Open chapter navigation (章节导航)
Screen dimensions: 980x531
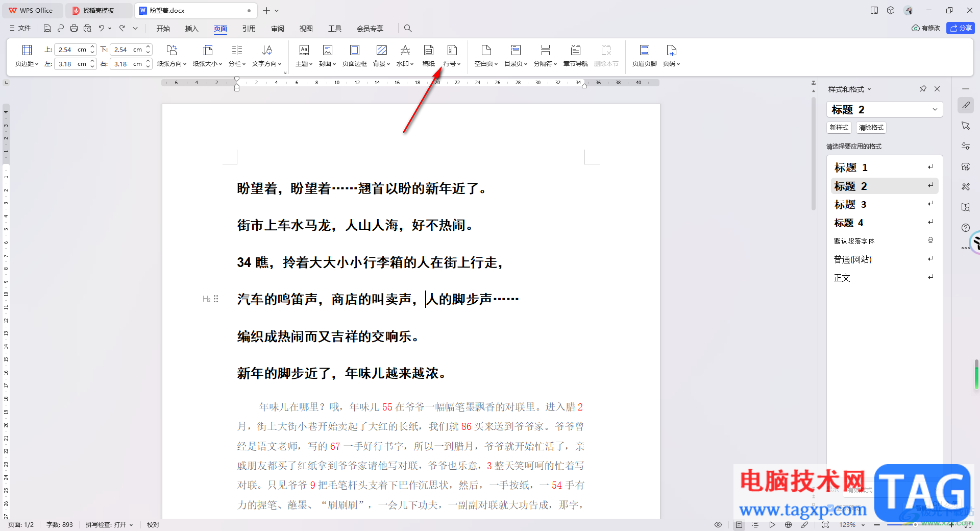[x=575, y=56]
